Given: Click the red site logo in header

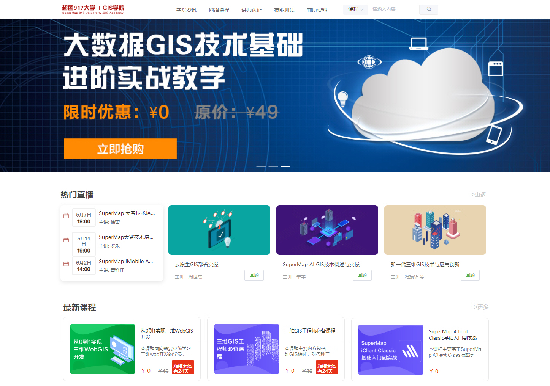Looking at the screenshot, I should click(x=93, y=9).
